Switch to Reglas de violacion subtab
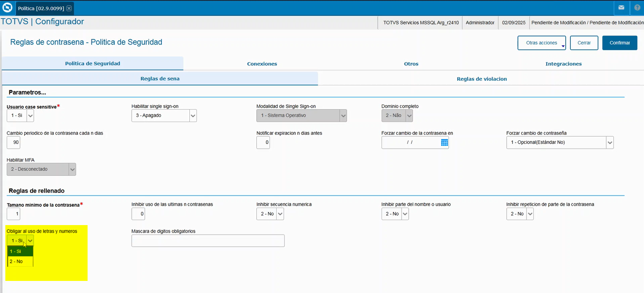Screen dimensions: 644x293 (482, 79)
